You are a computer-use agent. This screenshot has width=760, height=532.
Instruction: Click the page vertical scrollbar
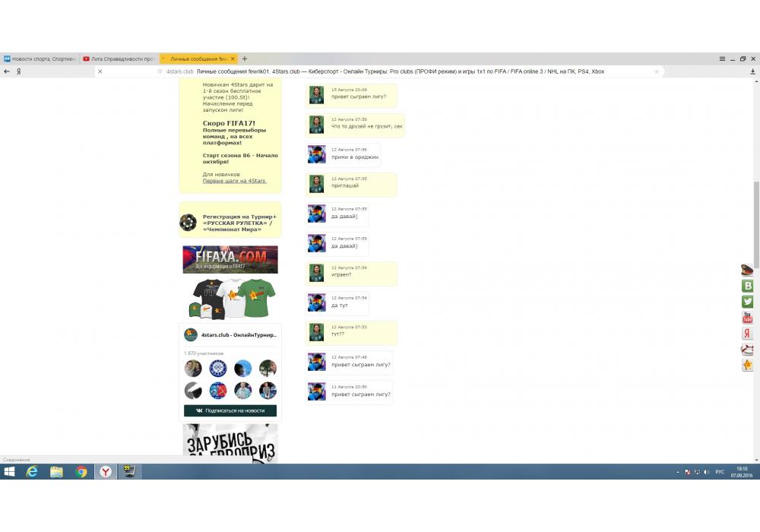pos(755,220)
